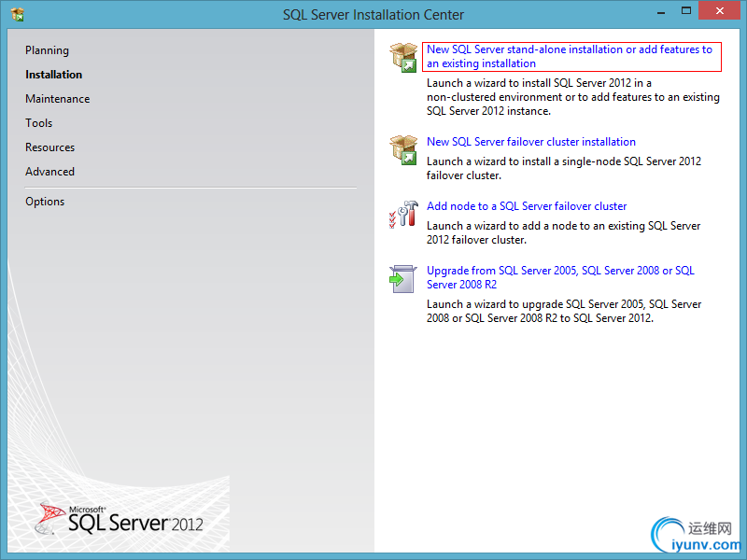Click 'add a node to an existing' description
This screenshot has height=560, width=747.
564,232
